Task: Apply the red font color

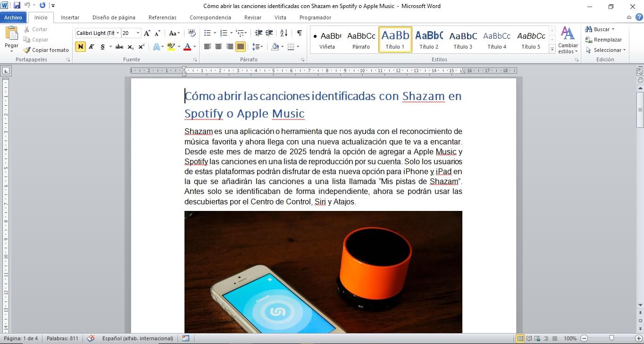Action: coord(187,47)
